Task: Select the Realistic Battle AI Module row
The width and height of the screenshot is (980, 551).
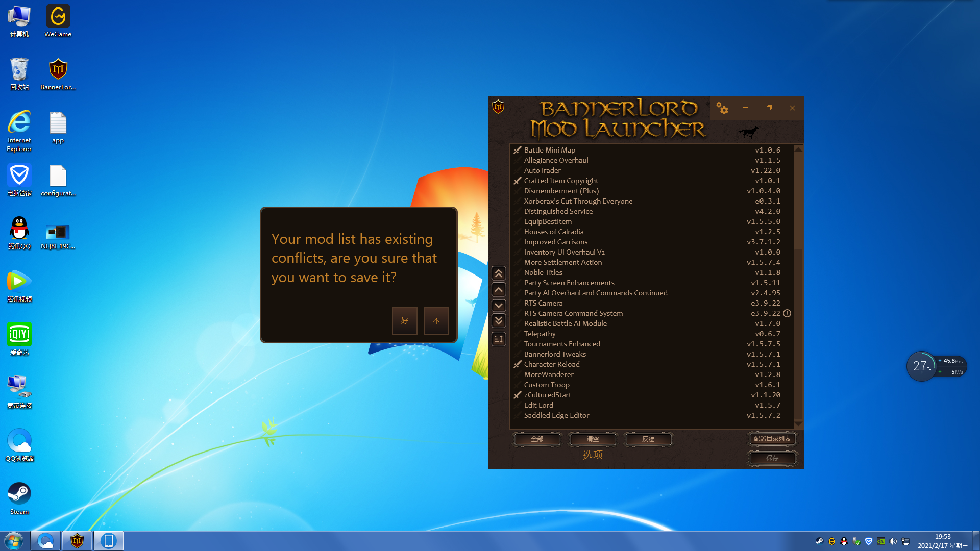Action: 652,323
